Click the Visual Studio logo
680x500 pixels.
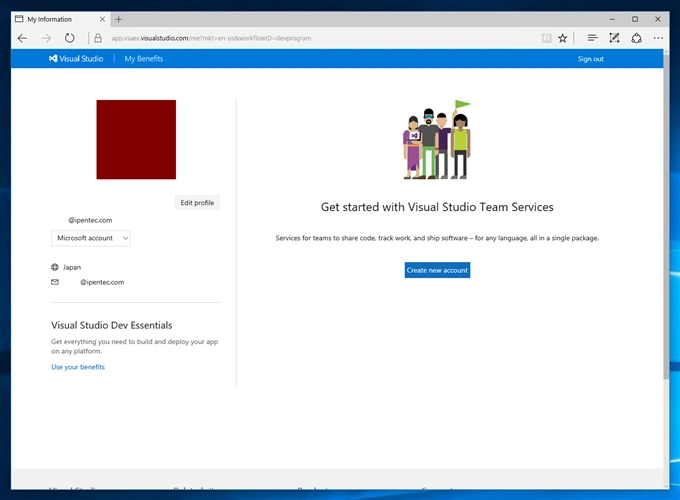point(76,59)
